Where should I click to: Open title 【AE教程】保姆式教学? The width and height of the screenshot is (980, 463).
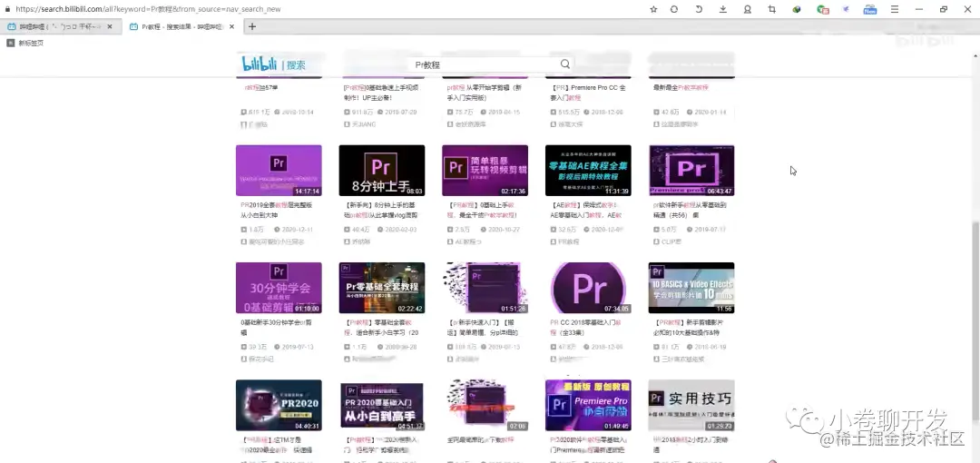[585, 210]
